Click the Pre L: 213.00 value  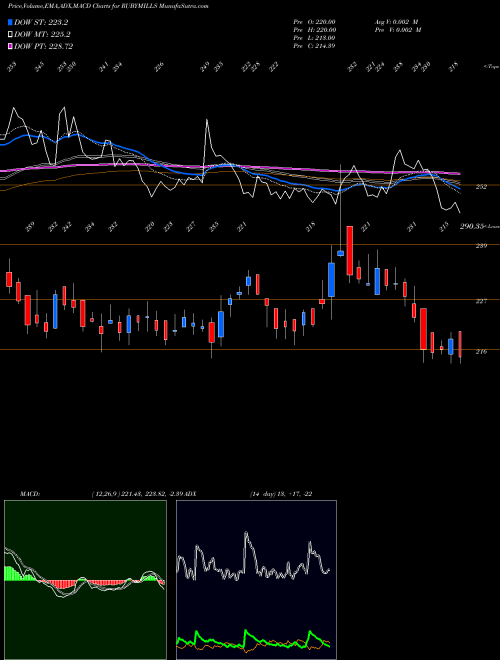click(314, 38)
